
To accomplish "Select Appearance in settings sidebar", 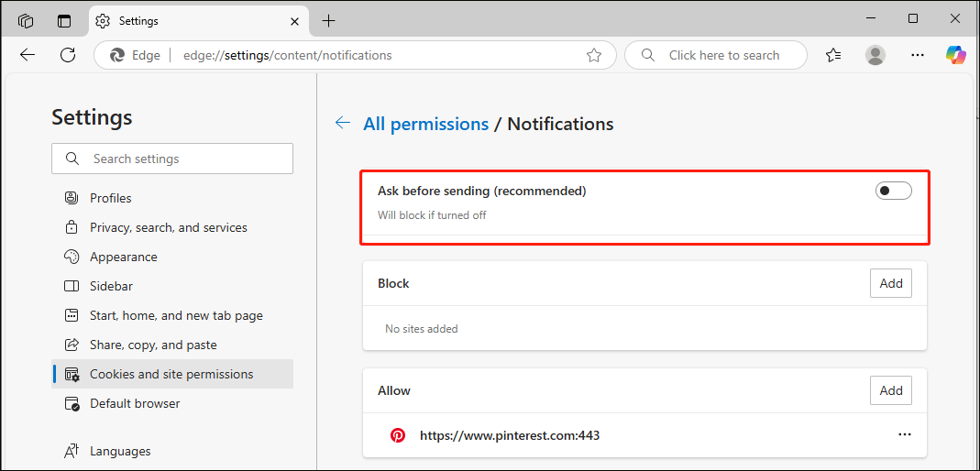I will tap(123, 257).
